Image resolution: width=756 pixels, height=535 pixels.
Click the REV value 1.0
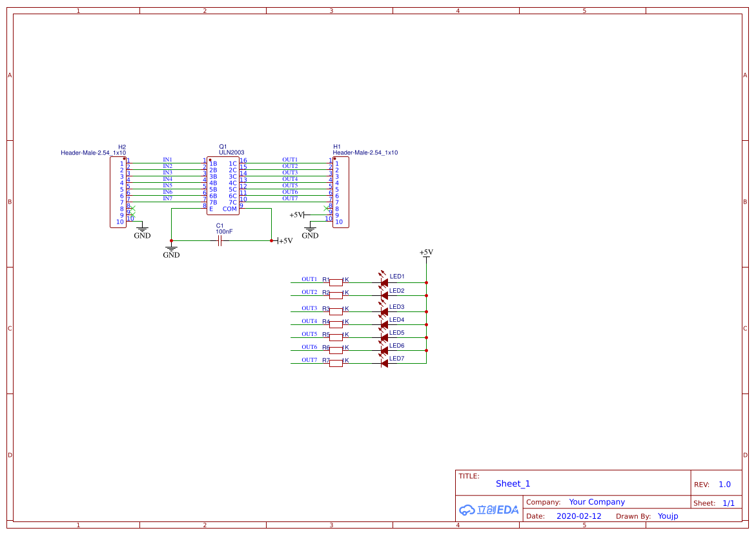pos(724,485)
